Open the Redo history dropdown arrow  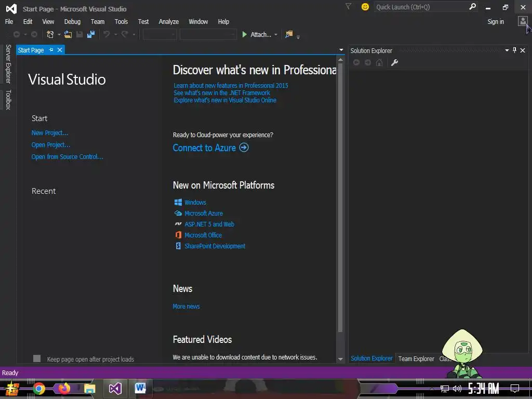pyautogui.click(x=134, y=35)
